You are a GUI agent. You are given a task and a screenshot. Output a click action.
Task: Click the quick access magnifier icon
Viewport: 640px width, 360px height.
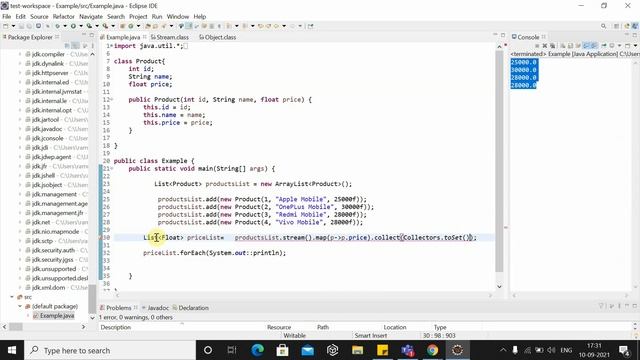coord(603,26)
